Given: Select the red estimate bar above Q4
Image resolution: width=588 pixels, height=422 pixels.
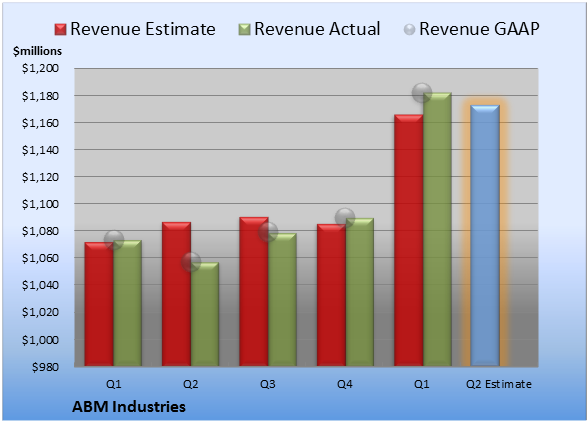Looking at the screenshot, I should click(332, 295).
